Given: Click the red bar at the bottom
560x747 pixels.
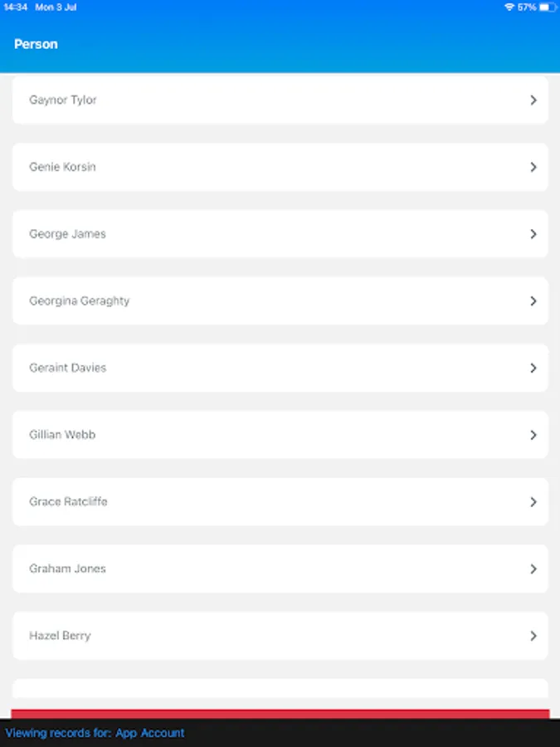Looking at the screenshot, I should [x=280, y=714].
